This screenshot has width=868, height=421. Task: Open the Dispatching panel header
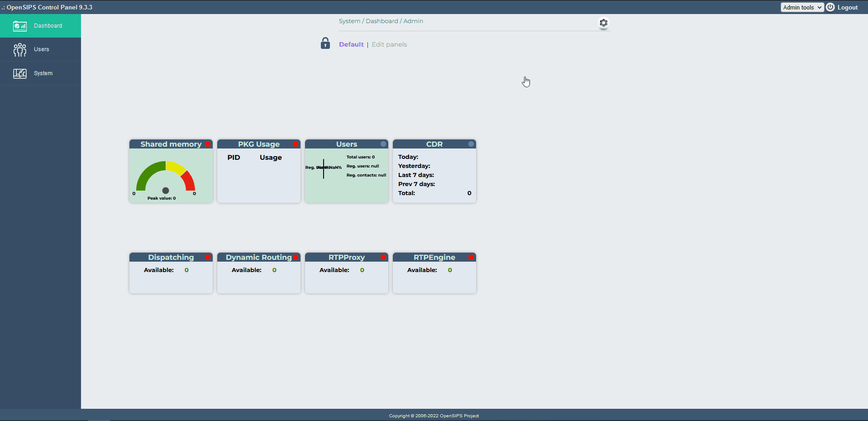pyautogui.click(x=171, y=257)
